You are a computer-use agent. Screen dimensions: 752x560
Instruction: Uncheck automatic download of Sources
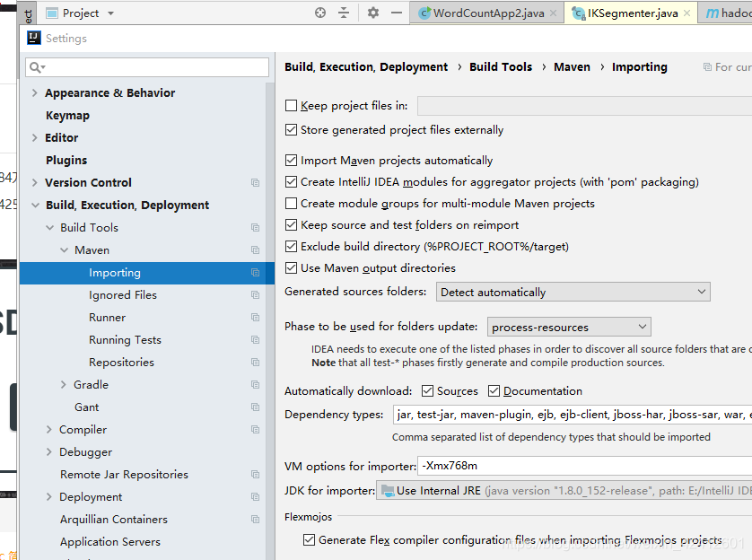(x=427, y=391)
